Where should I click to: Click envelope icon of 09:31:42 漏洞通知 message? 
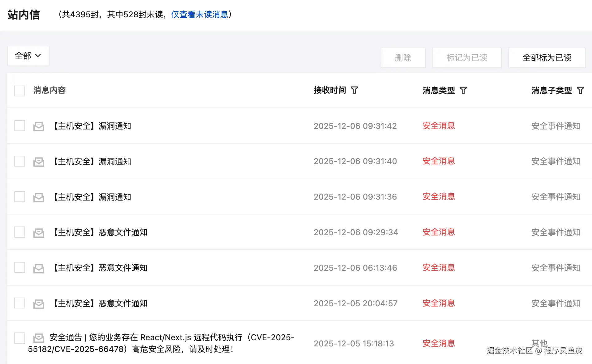tap(39, 126)
